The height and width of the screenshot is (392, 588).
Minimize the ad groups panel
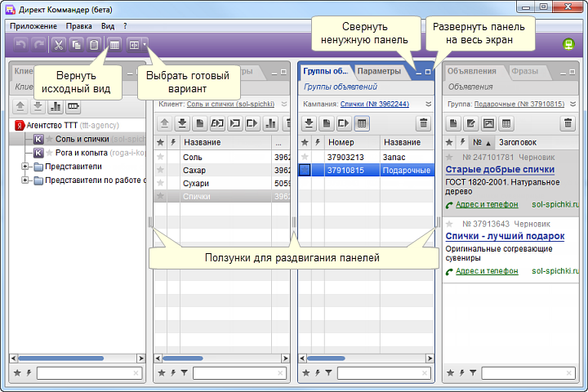(419, 72)
